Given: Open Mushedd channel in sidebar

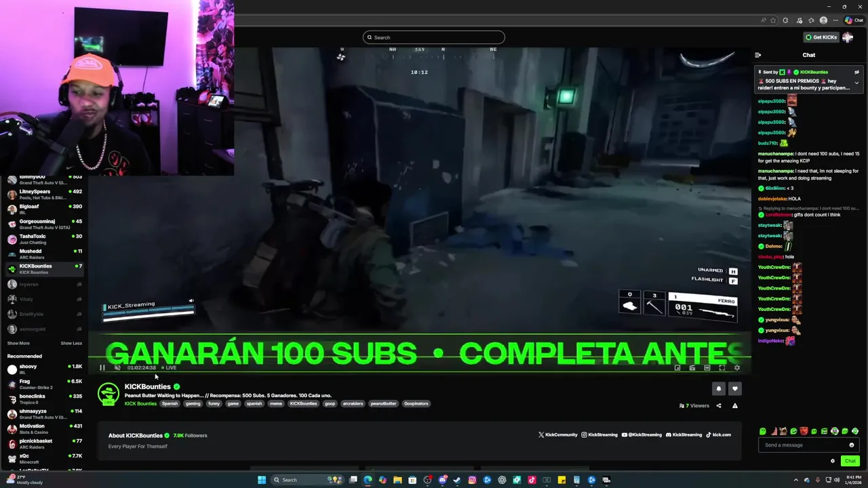Looking at the screenshot, I should (44, 254).
